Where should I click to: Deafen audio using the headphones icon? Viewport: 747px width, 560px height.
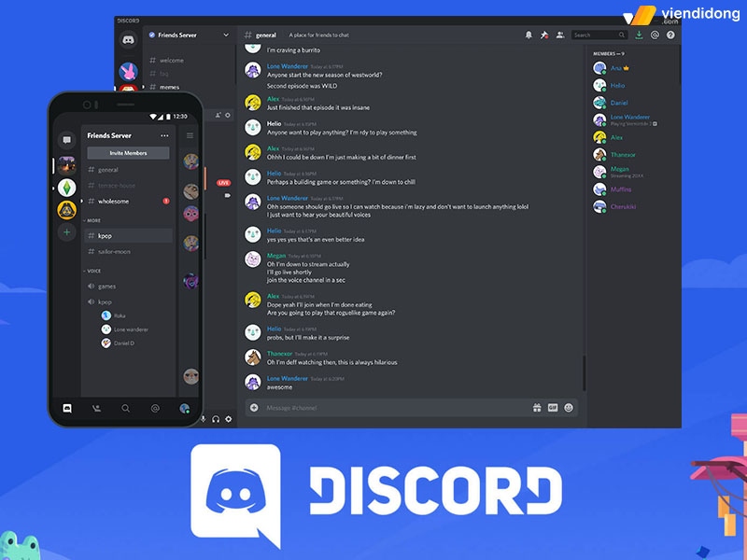pyautogui.click(x=215, y=417)
